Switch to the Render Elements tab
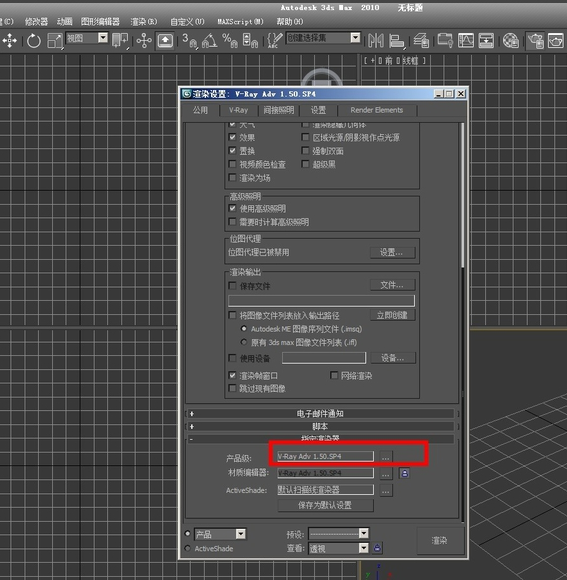Image resolution: width=567 pixels, height=580 pixels. [377, 110]
